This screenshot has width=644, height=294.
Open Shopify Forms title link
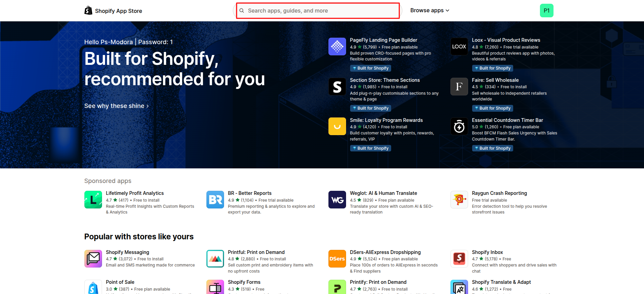244,282
